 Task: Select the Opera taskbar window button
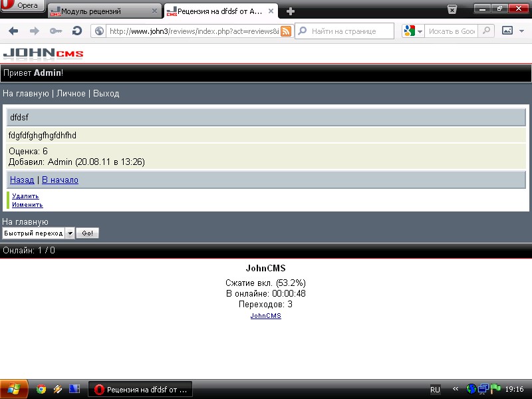140,389
